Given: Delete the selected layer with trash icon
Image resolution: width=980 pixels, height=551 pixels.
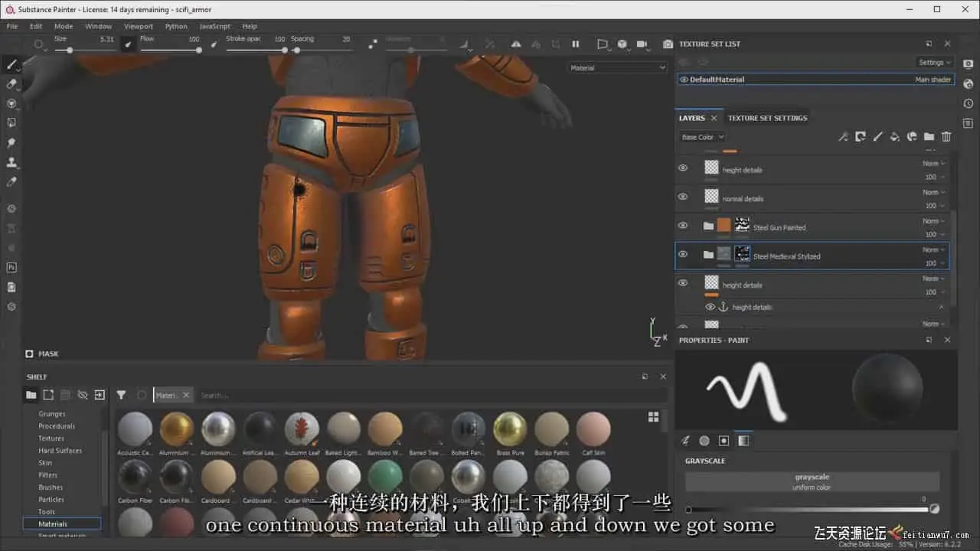Looking at the screenshot, I should click(946, 137).
